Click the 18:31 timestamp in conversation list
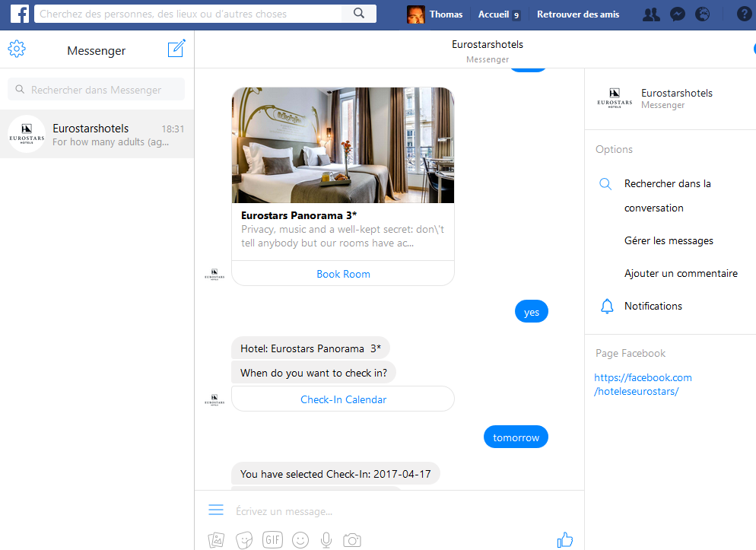 click(x=173, y=129)
